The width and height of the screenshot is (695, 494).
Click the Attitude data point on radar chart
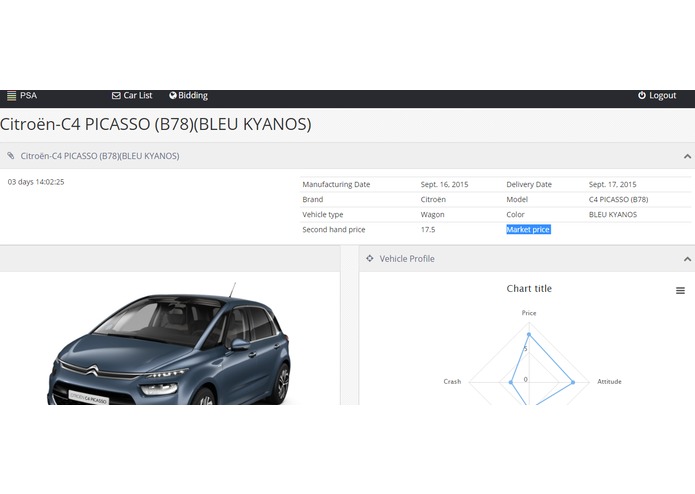coord(573,382)
